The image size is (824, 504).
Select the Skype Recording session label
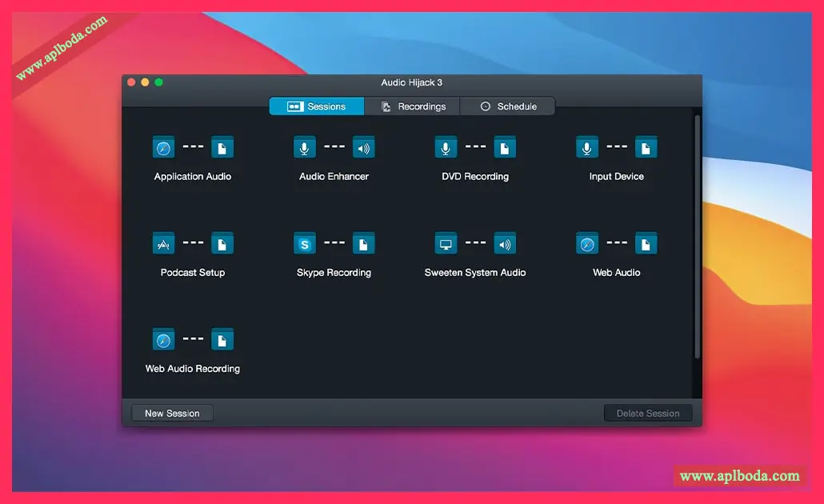(x=334, y=273)
